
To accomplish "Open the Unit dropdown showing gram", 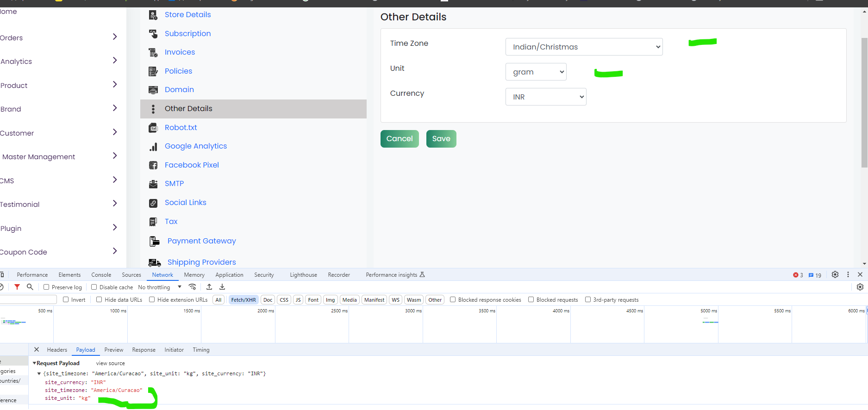I will (x=536, y=72).
